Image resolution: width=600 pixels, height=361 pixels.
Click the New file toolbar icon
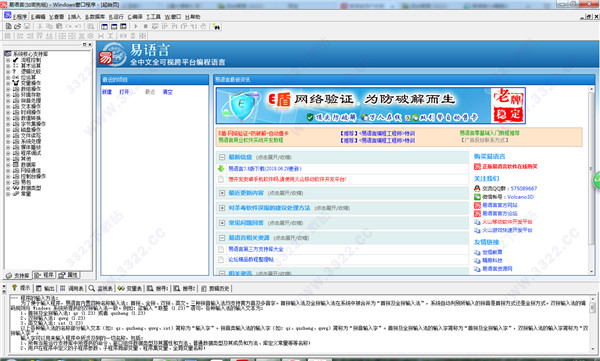8,26
